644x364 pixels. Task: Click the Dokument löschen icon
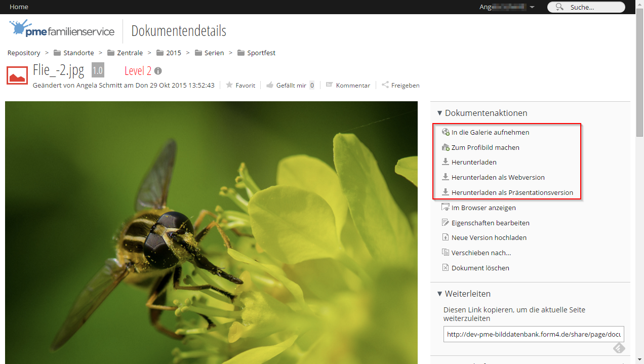click(x=446, y=267)
